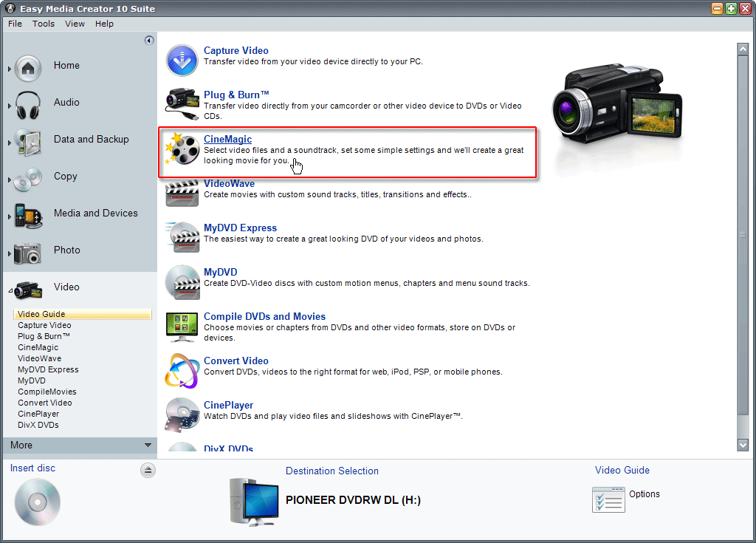Select Plug & Burn in the sidebar list

click(44, 336)
